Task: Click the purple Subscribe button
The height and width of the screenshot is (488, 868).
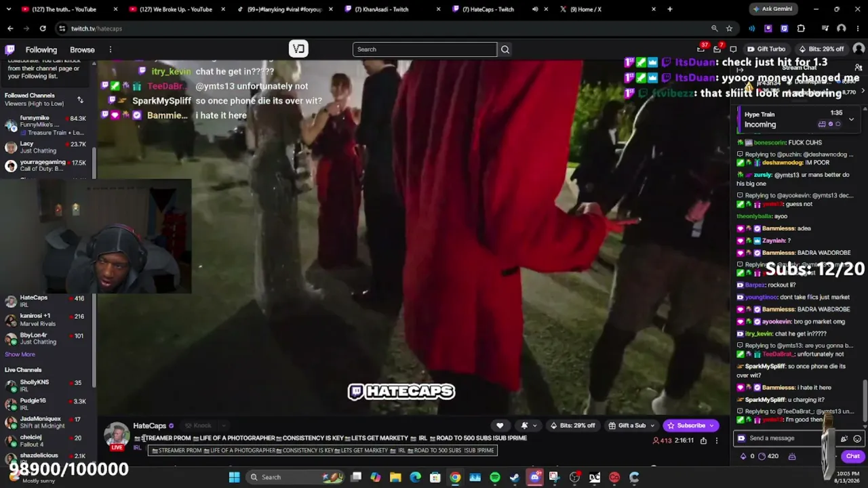Action: (690, 426)
